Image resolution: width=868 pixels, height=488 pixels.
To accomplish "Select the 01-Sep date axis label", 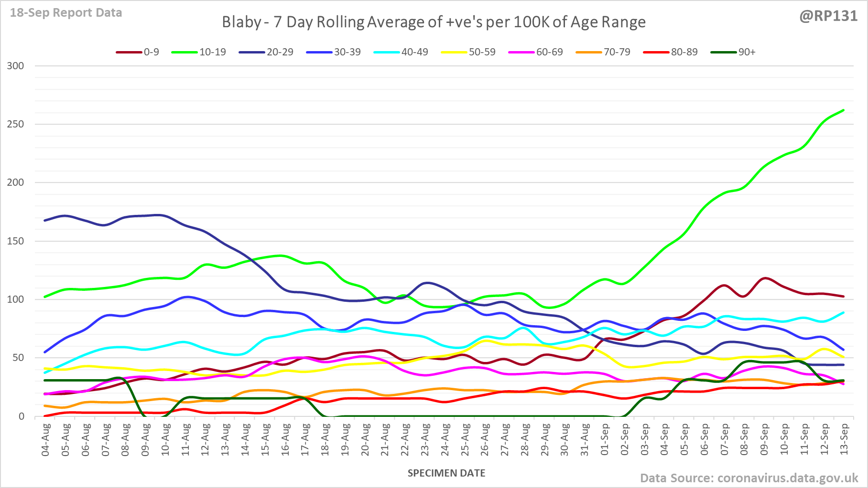I will pyautogui.click(x=605, y=439).
